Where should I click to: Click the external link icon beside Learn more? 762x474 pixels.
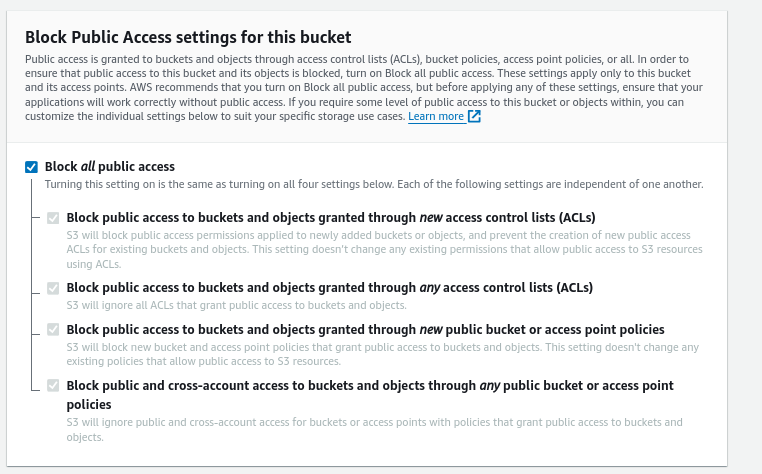coord(475,117)
